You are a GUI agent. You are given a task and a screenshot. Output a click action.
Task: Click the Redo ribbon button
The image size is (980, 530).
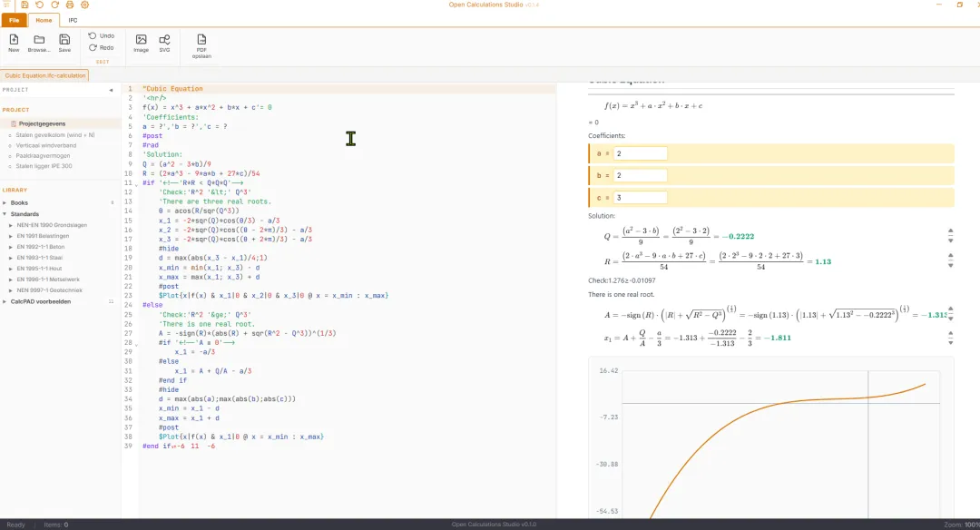[102, 47]
